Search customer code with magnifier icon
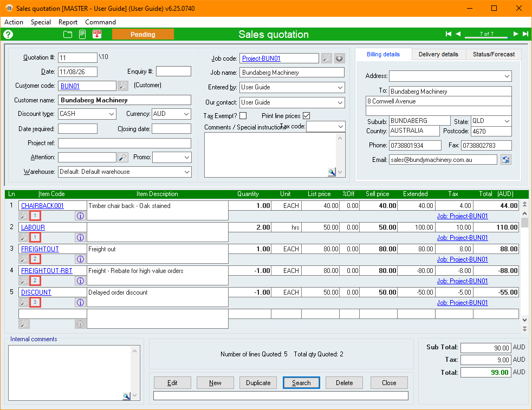 coord(123,86)
